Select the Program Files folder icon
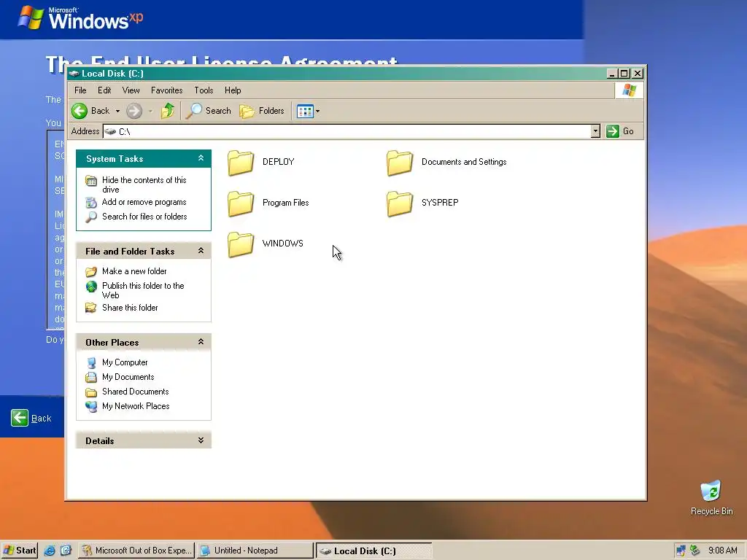 click(x=241, y=203)
